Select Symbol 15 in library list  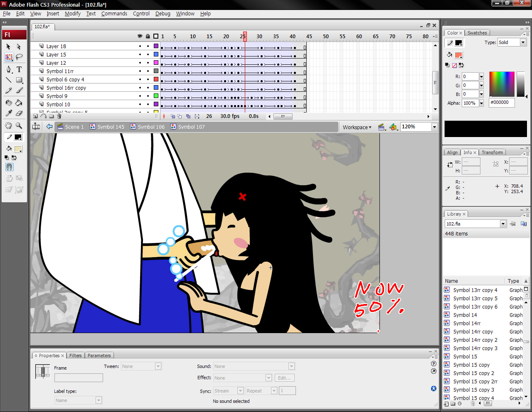click(x=465, y=357)
